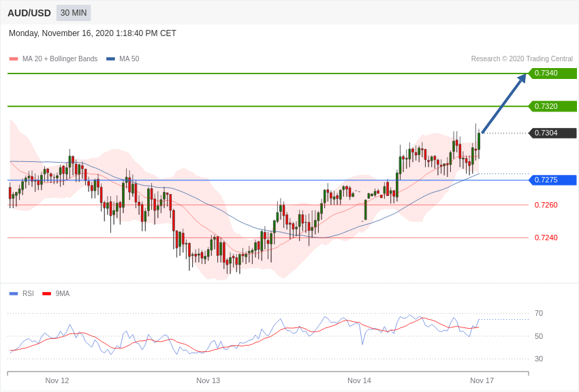Select the 0.7275 pivot price tag

click(x=553, y=180)
